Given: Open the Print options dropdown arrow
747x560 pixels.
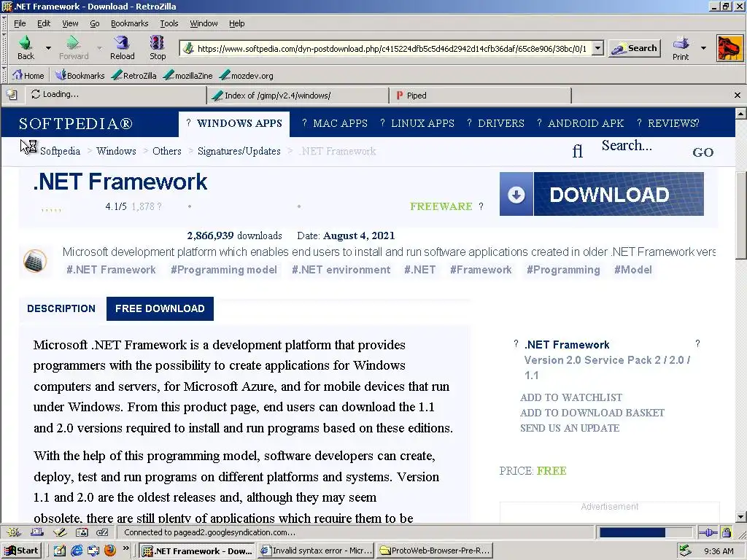Looking at the screenshot, I should 703,47.
